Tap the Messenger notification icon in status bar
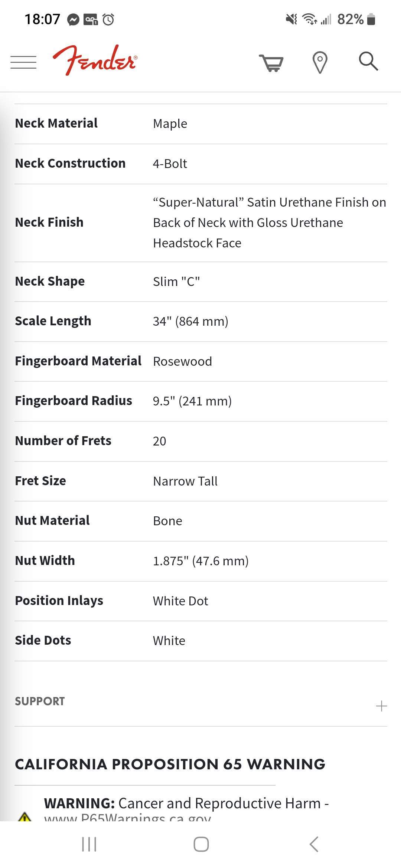The width and height of the screenshot is (401, 868). tap(73, 19)
